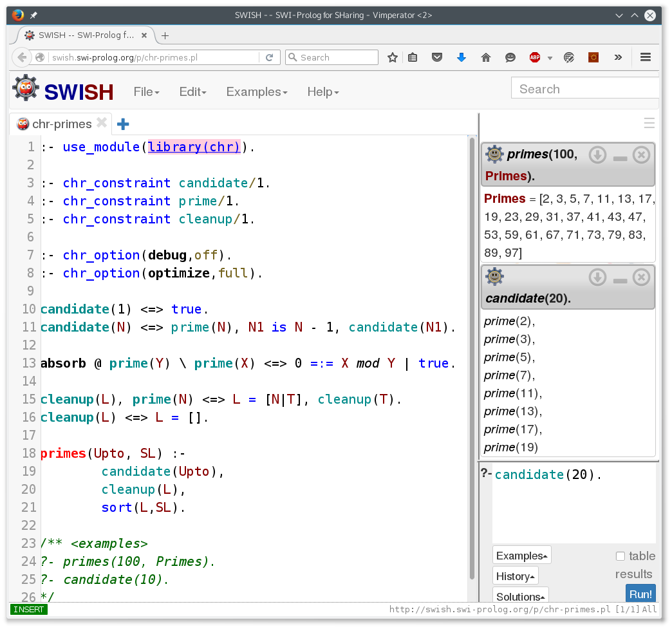Click the orange square extension icon

pyautogui.click(x=593, y=57)
